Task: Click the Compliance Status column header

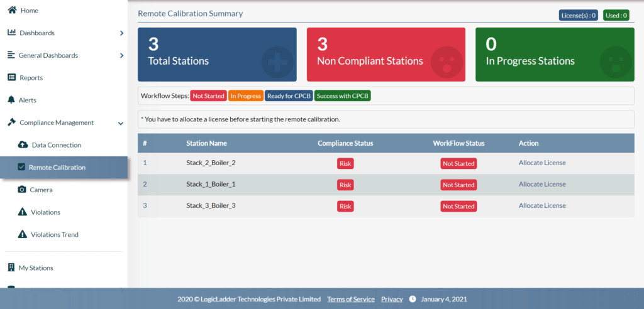Action: tap(345, 143)
